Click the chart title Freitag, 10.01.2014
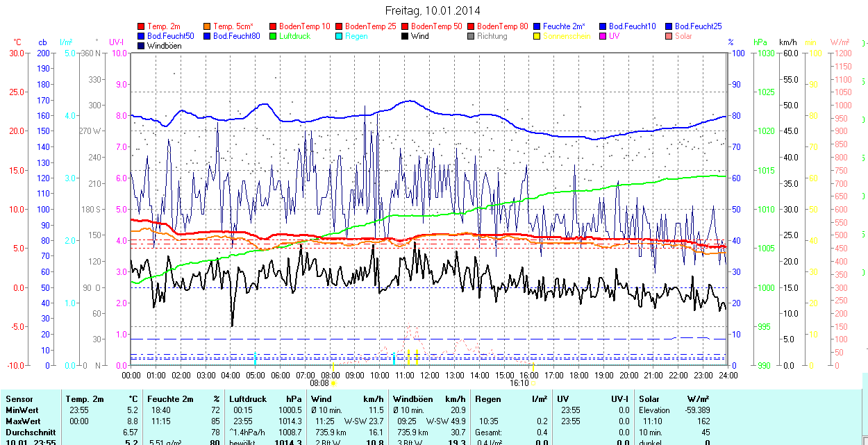The height and width of the screenshot is (445, 868). coord(433,10)
